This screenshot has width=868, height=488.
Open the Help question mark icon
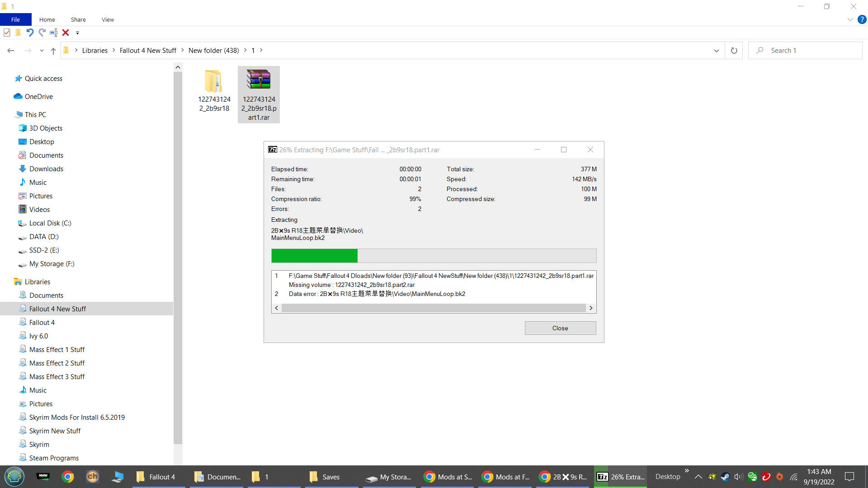(862, 19)
